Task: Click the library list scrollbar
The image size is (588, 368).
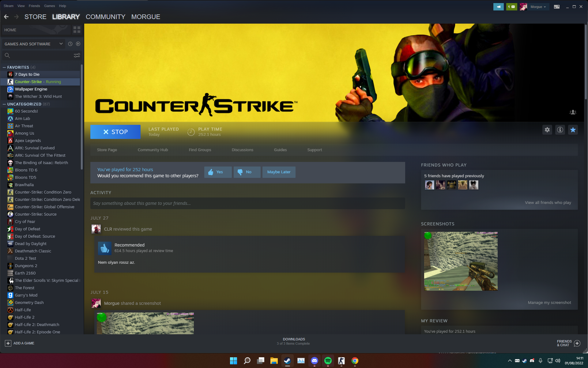Action: coord(82,117)
